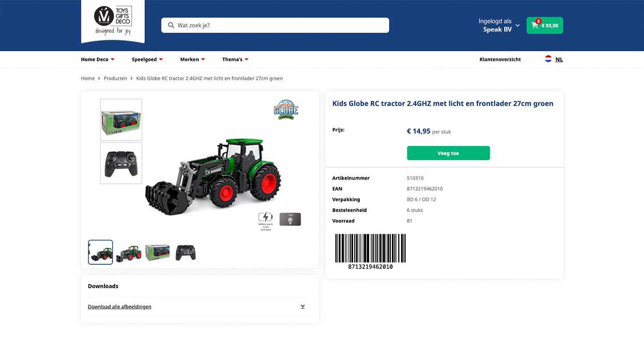This screenshot has width=644, height=362.
Task: Expand the Home Deco menu
Action: (98, 59)
